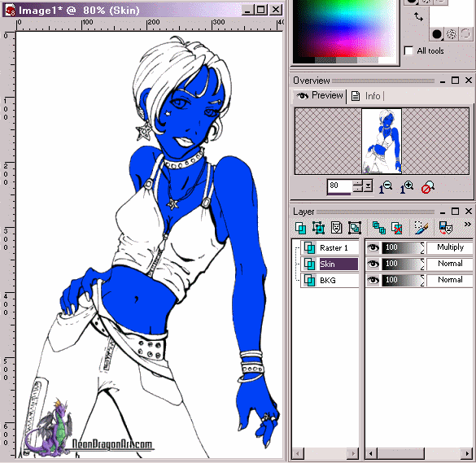
Task: Toggle visibility of the Skin layer
Action: click(x=373, y=264)
